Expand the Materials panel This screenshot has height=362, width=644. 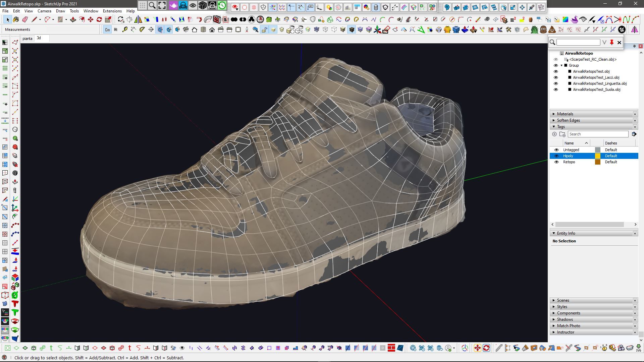tap(565, 114)
